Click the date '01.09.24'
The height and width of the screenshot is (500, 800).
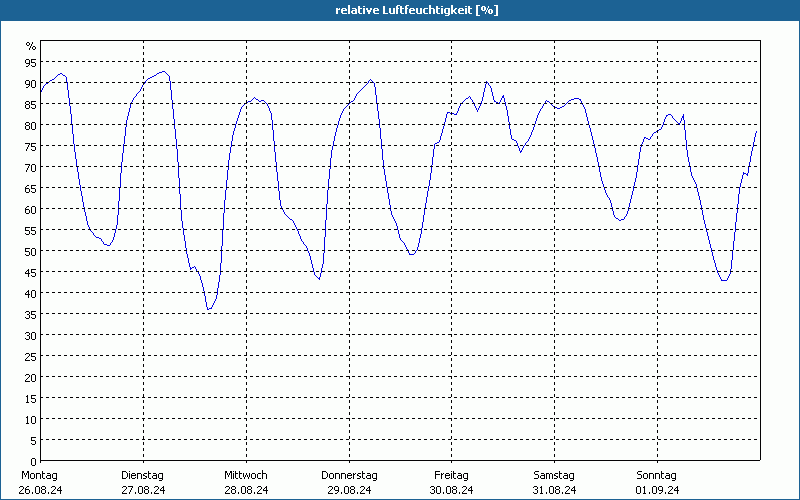(658, 490)
